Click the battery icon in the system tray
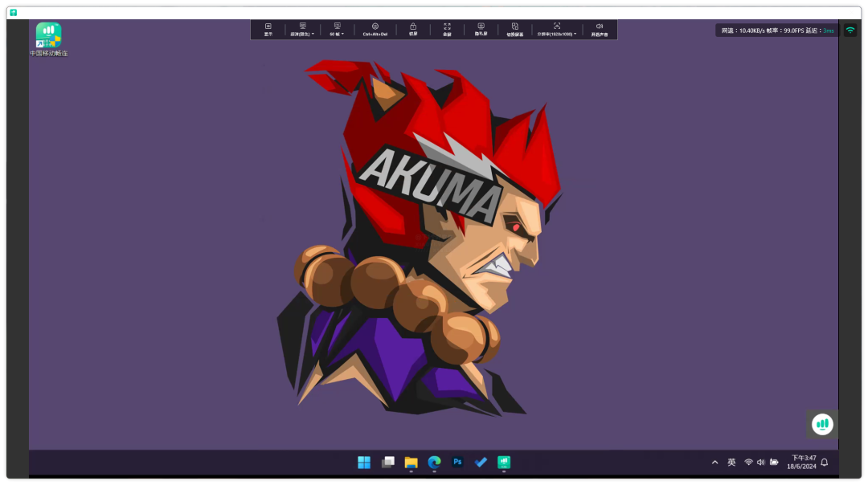The image size is (868, 485). [774, 463]
